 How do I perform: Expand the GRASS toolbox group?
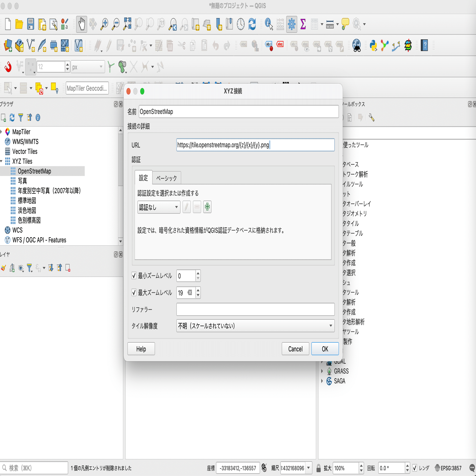[322, 371]
